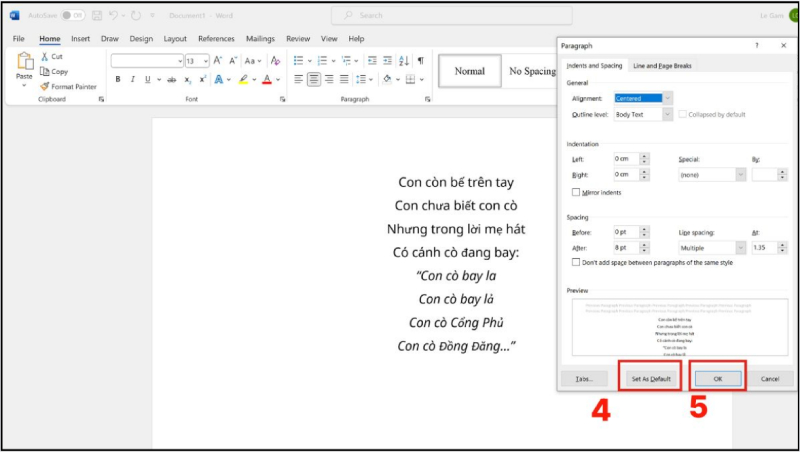Viewport: 800px width, 452px height.
Task: Click the Cut scissors icon
Action: tap(45, 57)
